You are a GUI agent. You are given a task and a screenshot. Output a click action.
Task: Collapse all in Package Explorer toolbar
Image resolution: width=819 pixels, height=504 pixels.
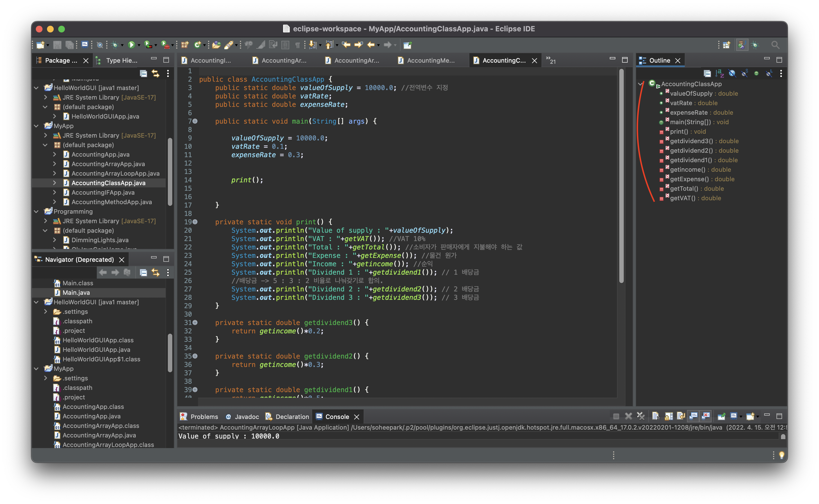click(143, 73)
